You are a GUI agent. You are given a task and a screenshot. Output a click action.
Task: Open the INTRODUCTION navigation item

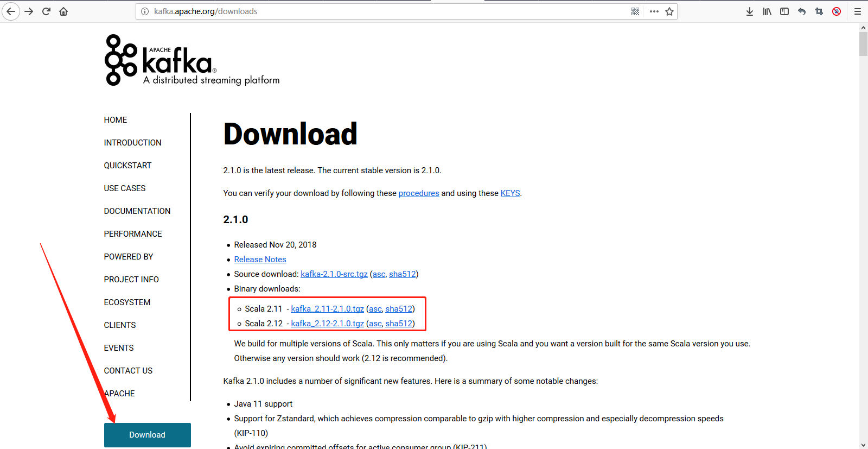coord(133,143)
